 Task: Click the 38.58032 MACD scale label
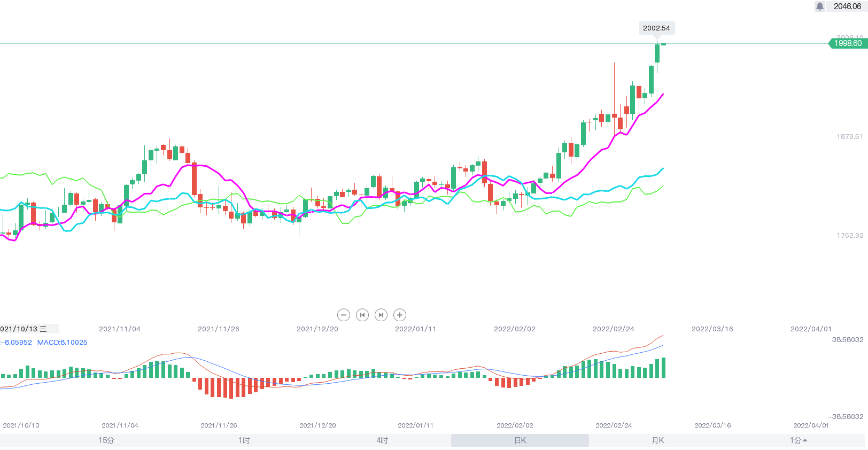pyautogui.click(x=847, y=339)
